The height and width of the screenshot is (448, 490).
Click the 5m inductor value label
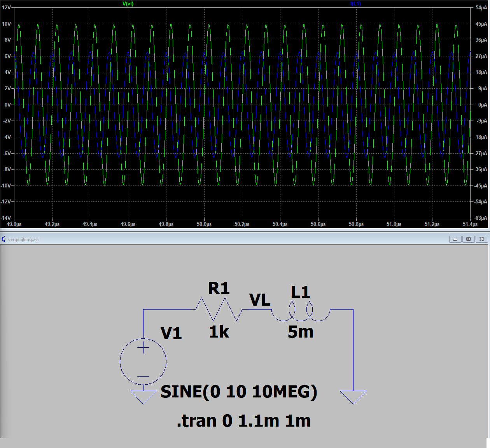300,332
